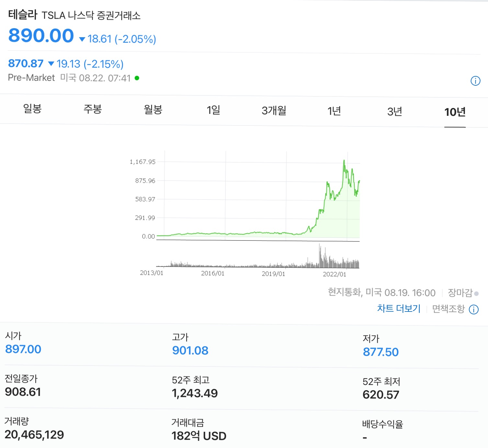The image size is (488, 448).
Task: Click the price change 18.61 (-2.05%)
Action: 118,39
